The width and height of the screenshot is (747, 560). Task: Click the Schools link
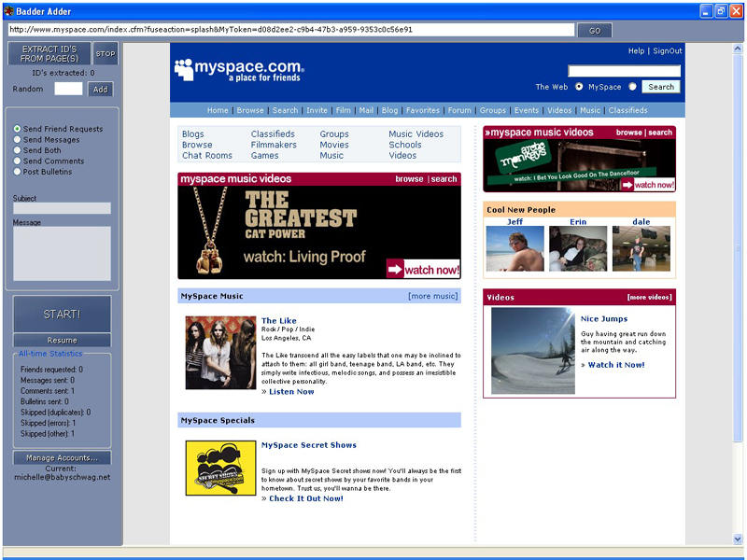(x=405, y=145)
